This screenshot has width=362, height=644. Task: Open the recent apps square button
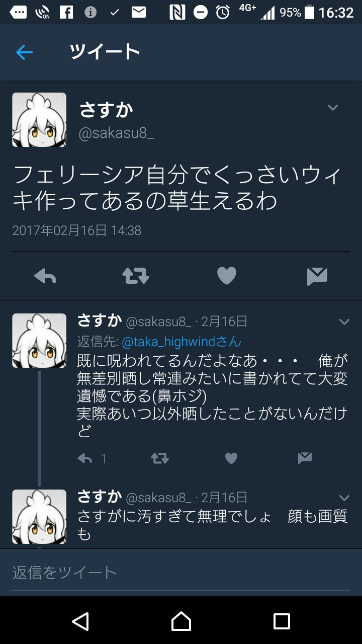coord(282,621)
